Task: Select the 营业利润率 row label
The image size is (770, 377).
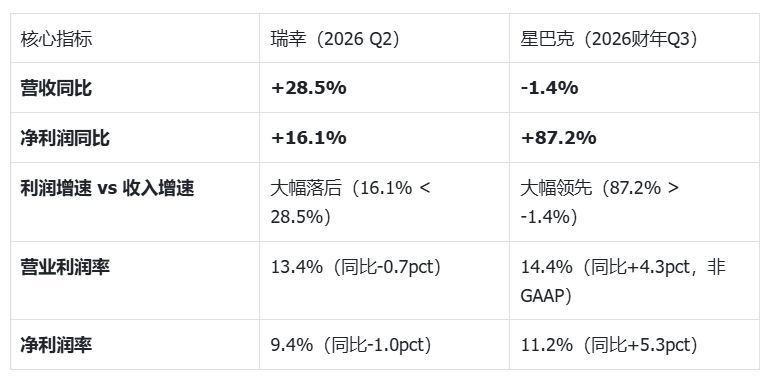Action: (65, 268)
